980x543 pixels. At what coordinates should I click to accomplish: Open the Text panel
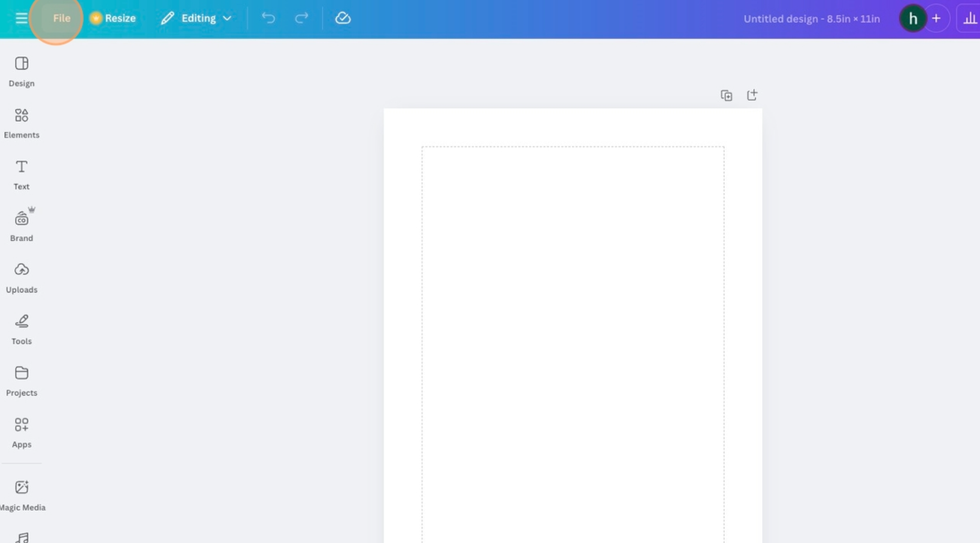pos(21,174)
